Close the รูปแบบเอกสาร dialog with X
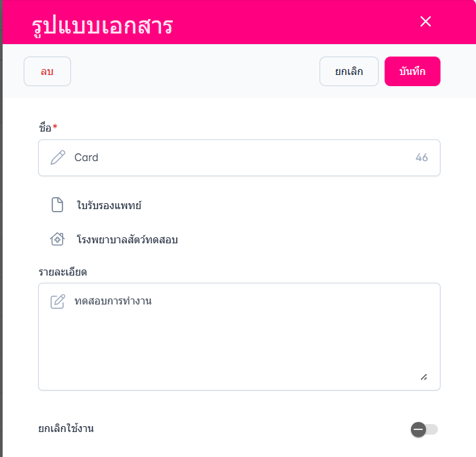 point(425,22)
